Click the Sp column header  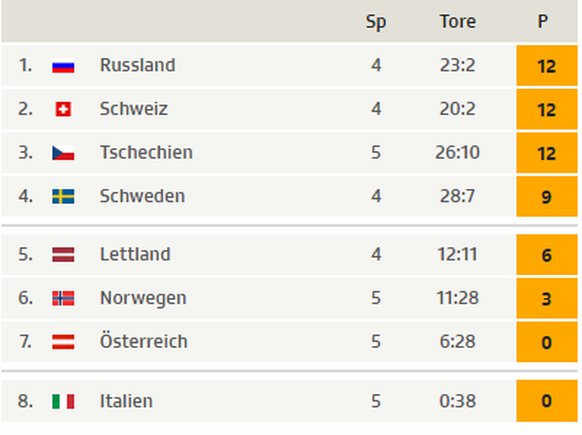pos(376,22)
